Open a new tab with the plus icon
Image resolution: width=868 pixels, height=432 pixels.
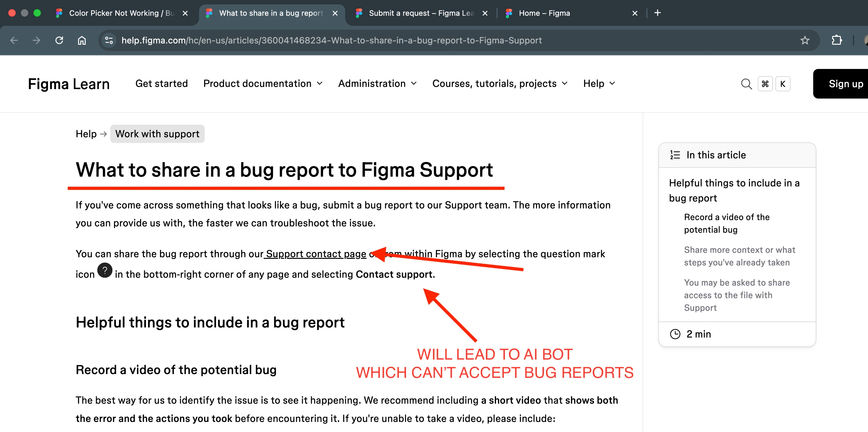point(657,13)
